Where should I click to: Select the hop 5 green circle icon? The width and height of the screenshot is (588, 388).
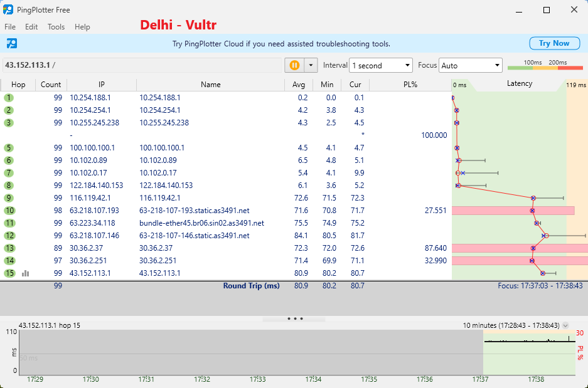(9, 148)
